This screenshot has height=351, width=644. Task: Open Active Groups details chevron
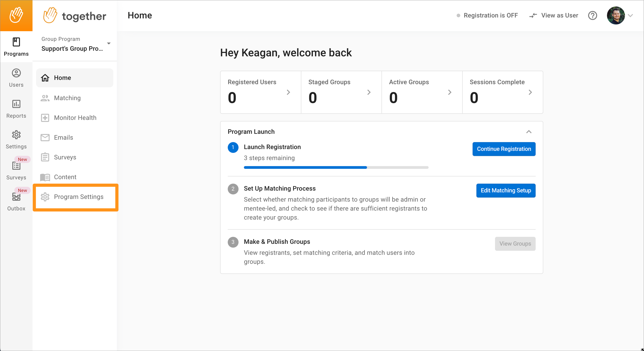point(450,92)
